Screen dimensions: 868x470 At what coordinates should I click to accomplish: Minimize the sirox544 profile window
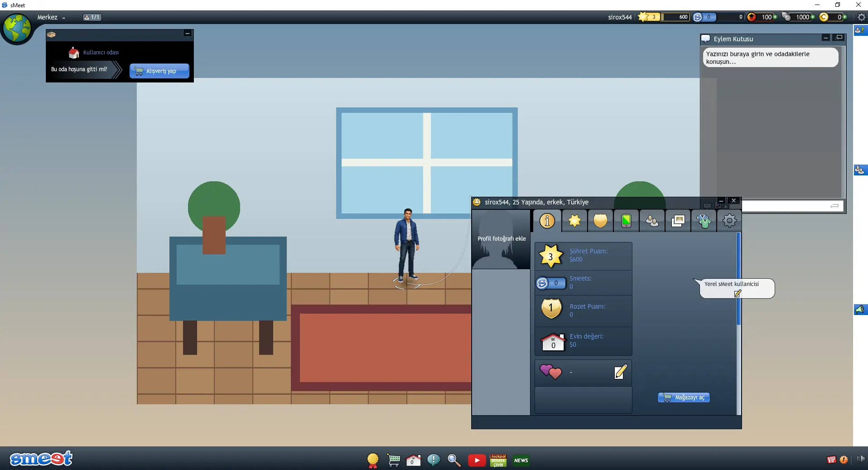(x=721, y=201)
